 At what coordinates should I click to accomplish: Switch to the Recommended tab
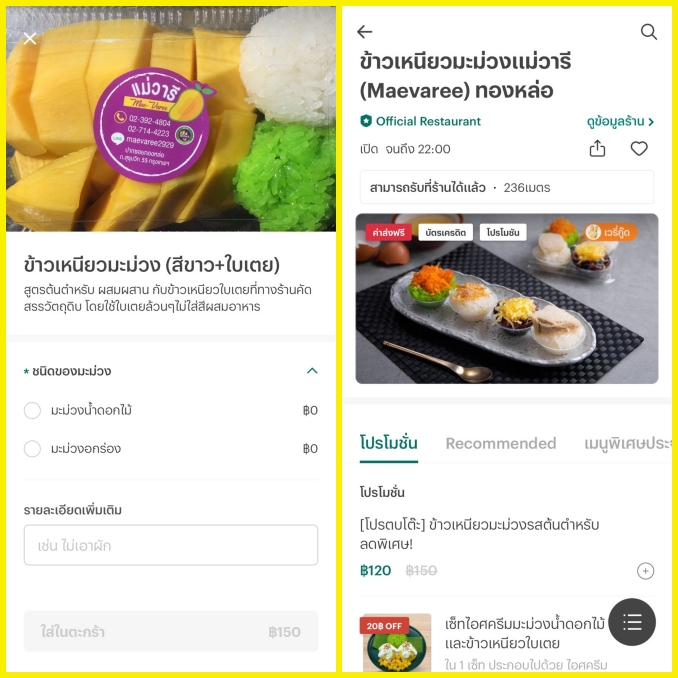[501, 443]
